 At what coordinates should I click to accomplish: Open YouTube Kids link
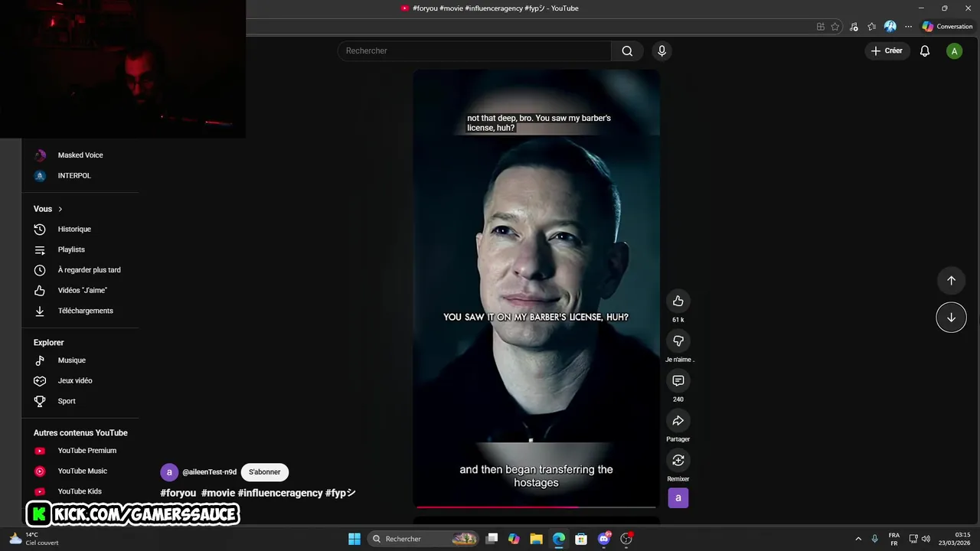(80, 491)
